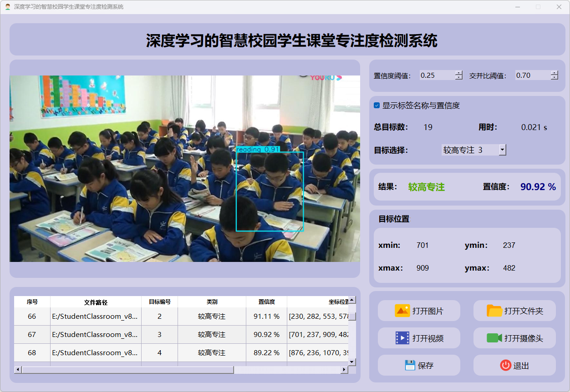Click the film strip icon for Open Video

click(402, 338)
